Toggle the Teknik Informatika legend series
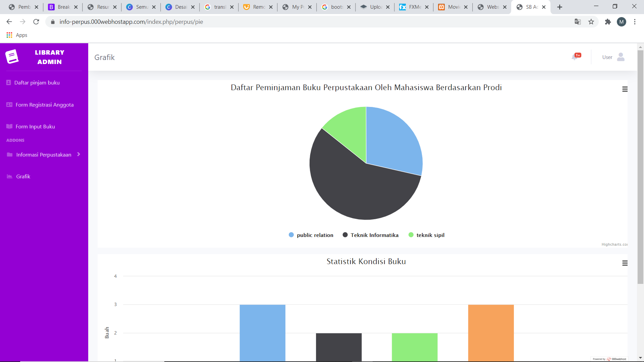644x362 pixels. pos(374,235)
